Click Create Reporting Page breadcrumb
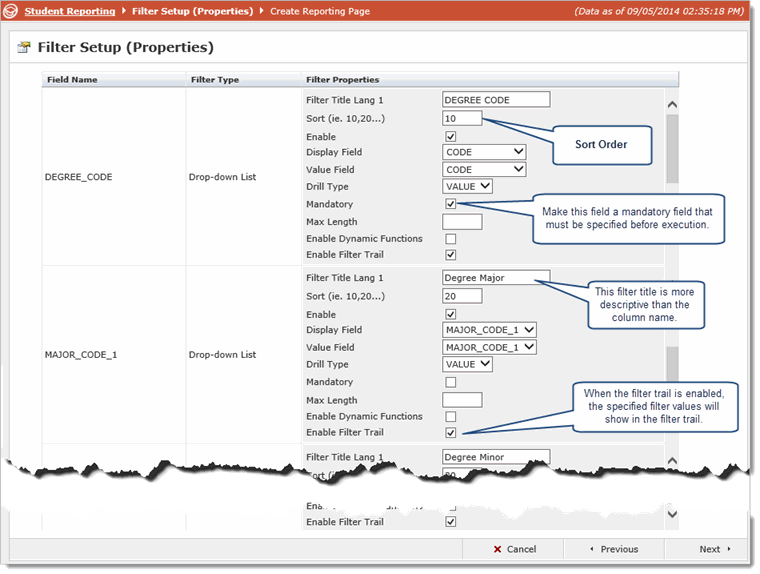Viewport: 760px width, 574px height. pos(320,11)
